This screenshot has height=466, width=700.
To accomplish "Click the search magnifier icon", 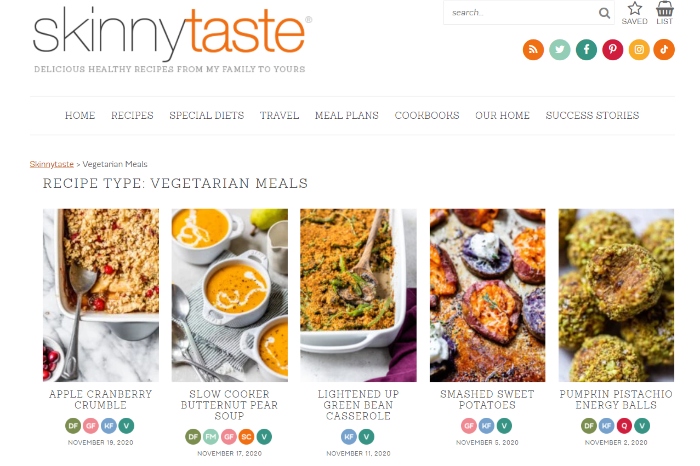I will coord(604,13).
